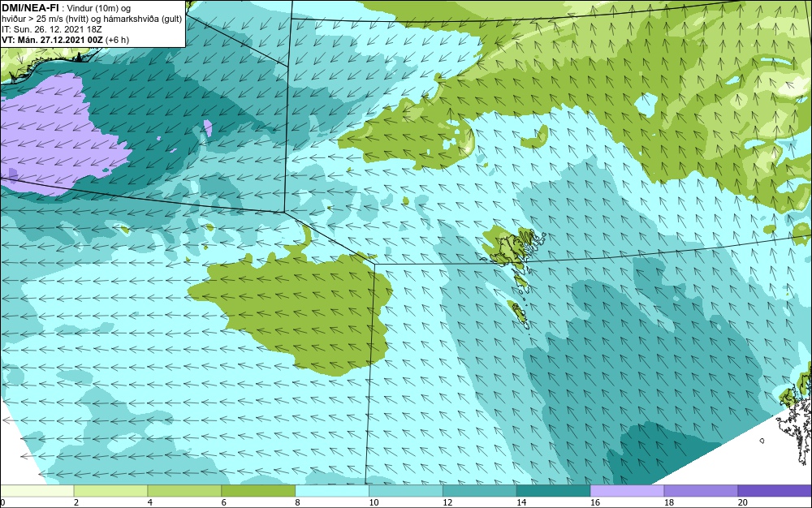Click the 12–14 m/s teal swatch
This screenshot has width=812, height=508.
[x=480, y=491]
